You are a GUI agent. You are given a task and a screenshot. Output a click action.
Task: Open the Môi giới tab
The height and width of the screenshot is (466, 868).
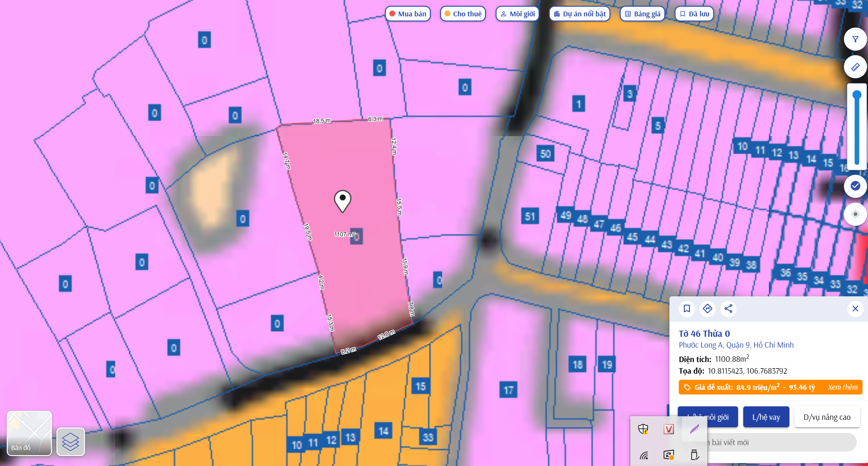pos(518,14)
